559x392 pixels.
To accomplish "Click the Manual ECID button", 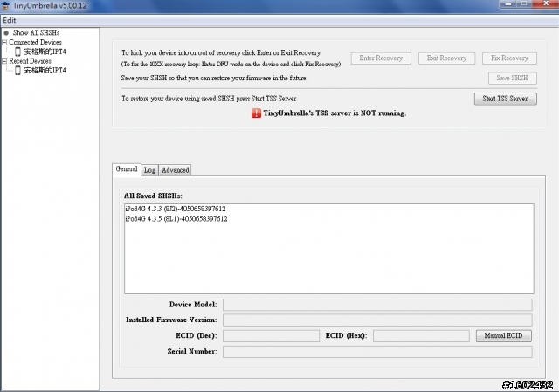I will pos(503,336).
